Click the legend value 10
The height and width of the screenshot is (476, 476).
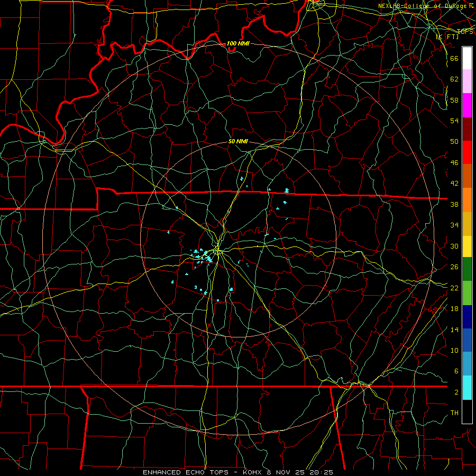click(454, 350)
